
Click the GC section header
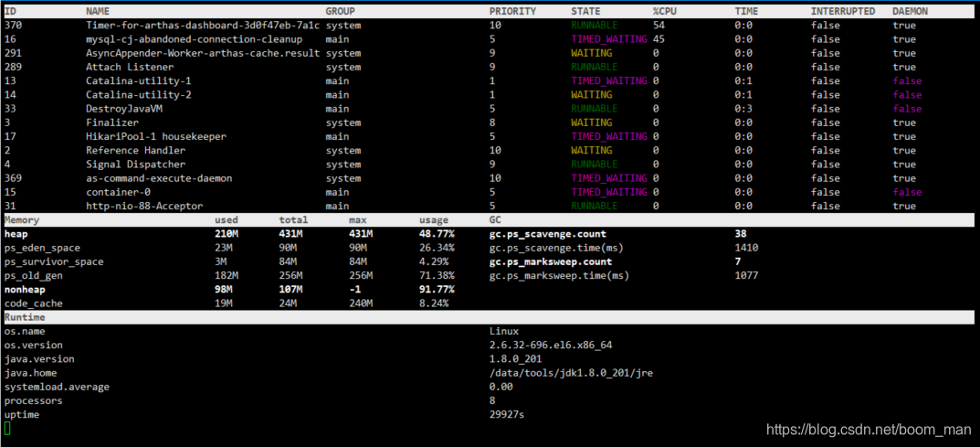pos(495,220)
